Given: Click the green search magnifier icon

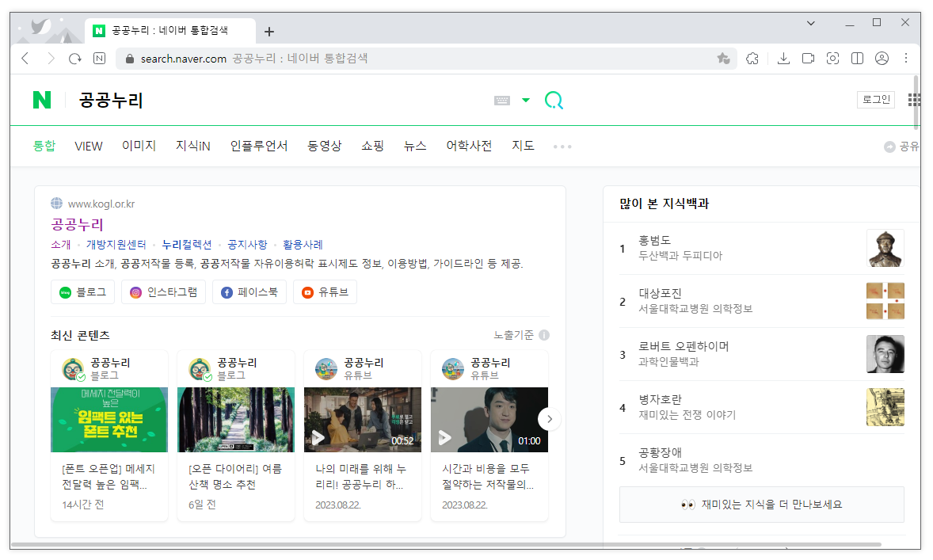Looking at the screenshot, I should [554, 100].
